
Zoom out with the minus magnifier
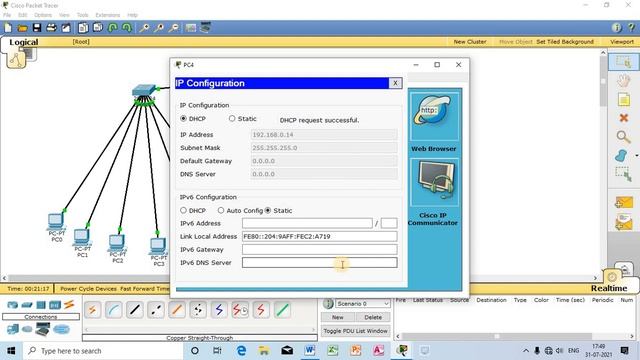(x=174, y=28)
